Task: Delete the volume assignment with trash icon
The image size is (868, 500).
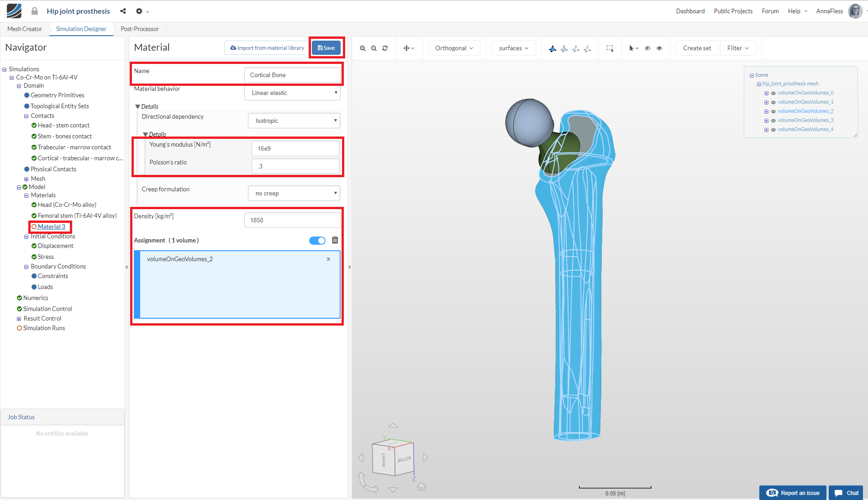Action: tap(335, 240)
